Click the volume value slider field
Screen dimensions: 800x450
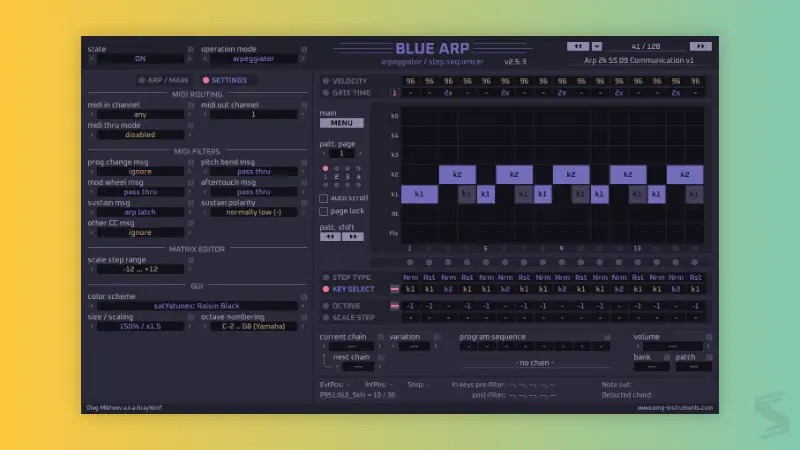[x=672, y=347]
